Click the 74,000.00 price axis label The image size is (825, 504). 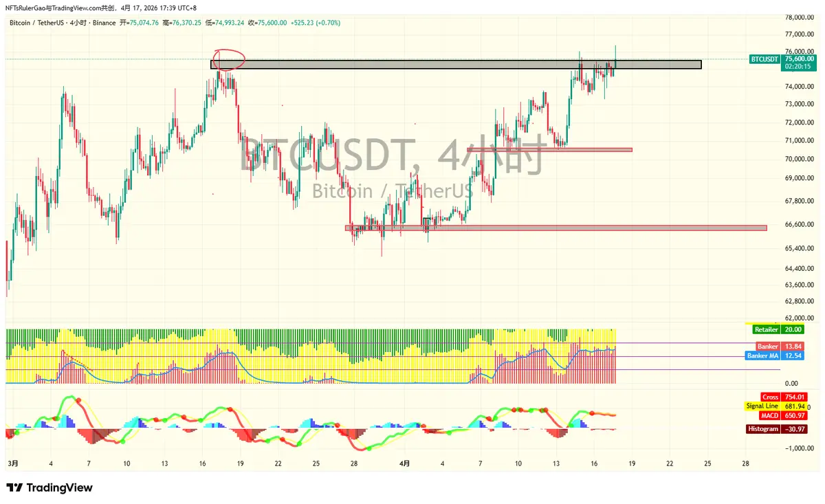[x=800, y=87]
